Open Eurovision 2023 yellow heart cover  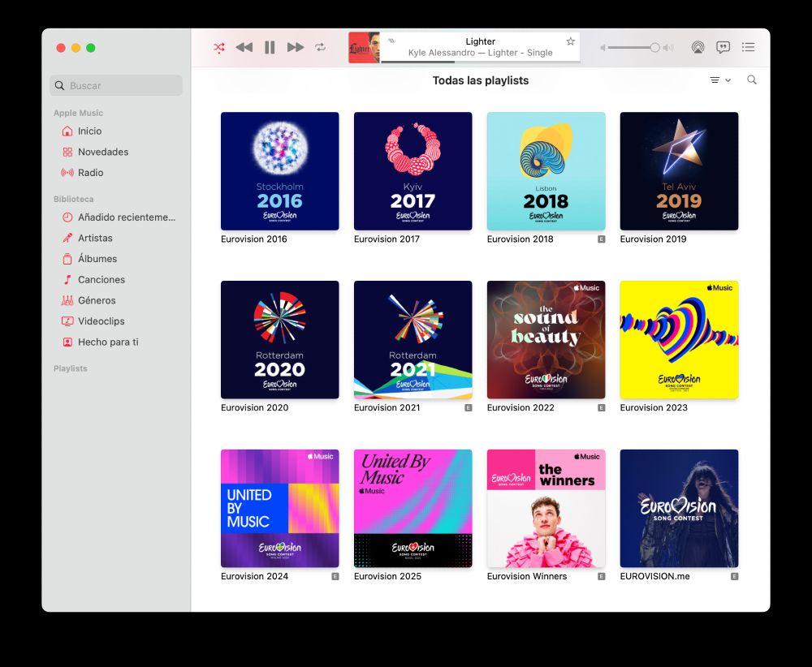click(679, 340)
